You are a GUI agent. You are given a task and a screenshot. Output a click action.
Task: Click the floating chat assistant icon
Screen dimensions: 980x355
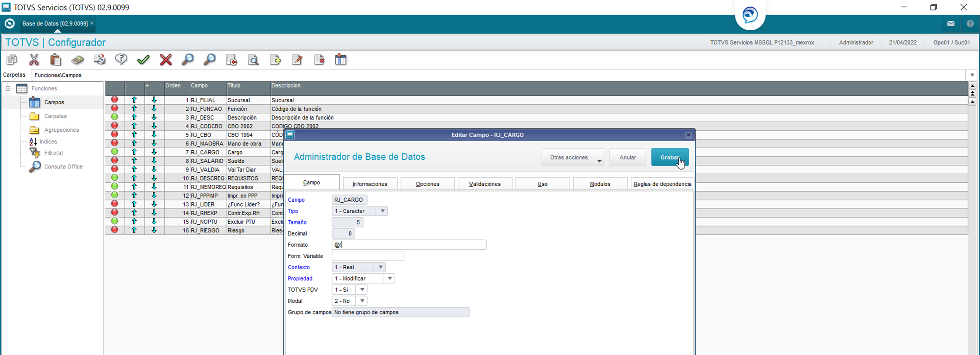click(x=750, y=15)
